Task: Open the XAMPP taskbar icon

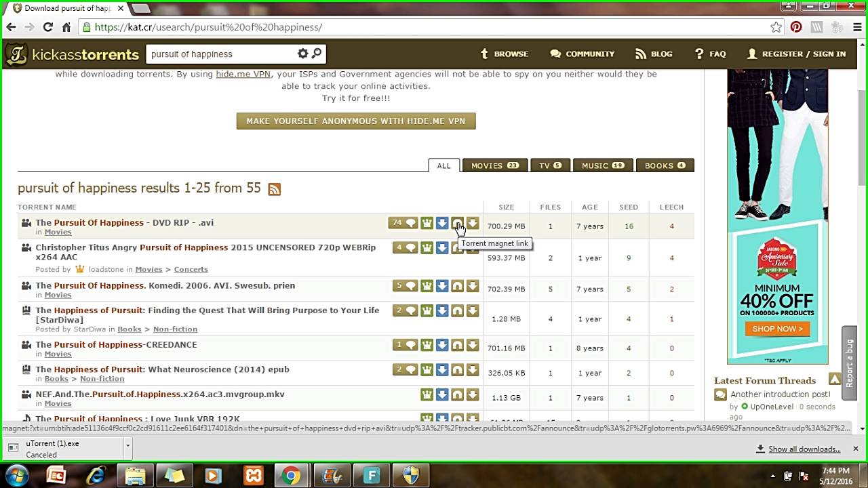Action: point(254,475)
